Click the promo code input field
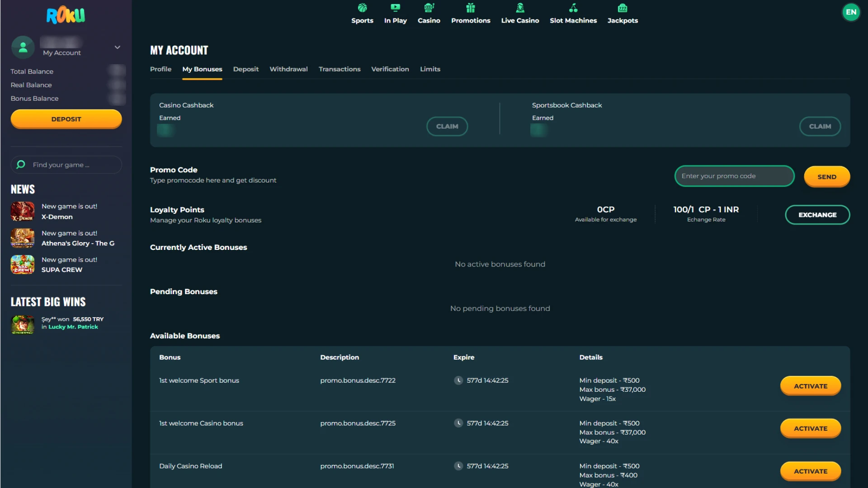868x488 pixels. 735,176
